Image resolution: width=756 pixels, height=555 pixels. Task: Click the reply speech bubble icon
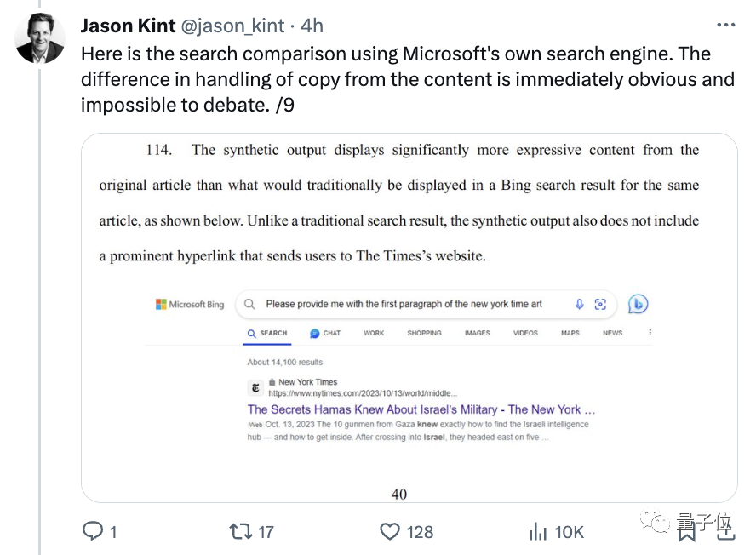click(93, 531)
